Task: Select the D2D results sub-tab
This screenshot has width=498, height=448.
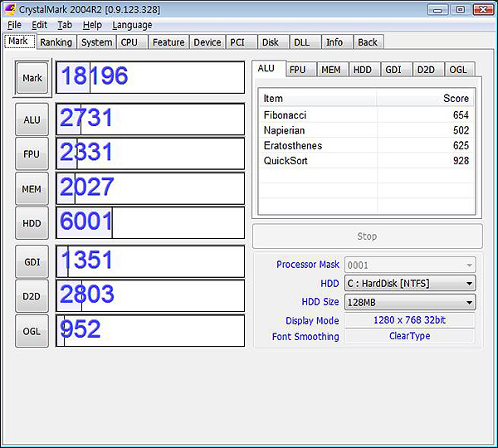Action: click(x=428, y=70)
